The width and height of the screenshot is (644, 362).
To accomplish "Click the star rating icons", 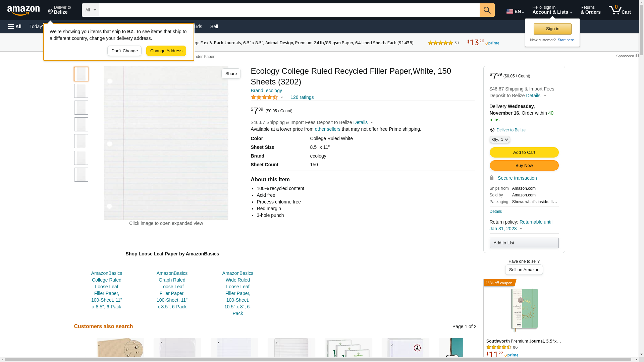I will pyautogui.click(x=264, y=97).
